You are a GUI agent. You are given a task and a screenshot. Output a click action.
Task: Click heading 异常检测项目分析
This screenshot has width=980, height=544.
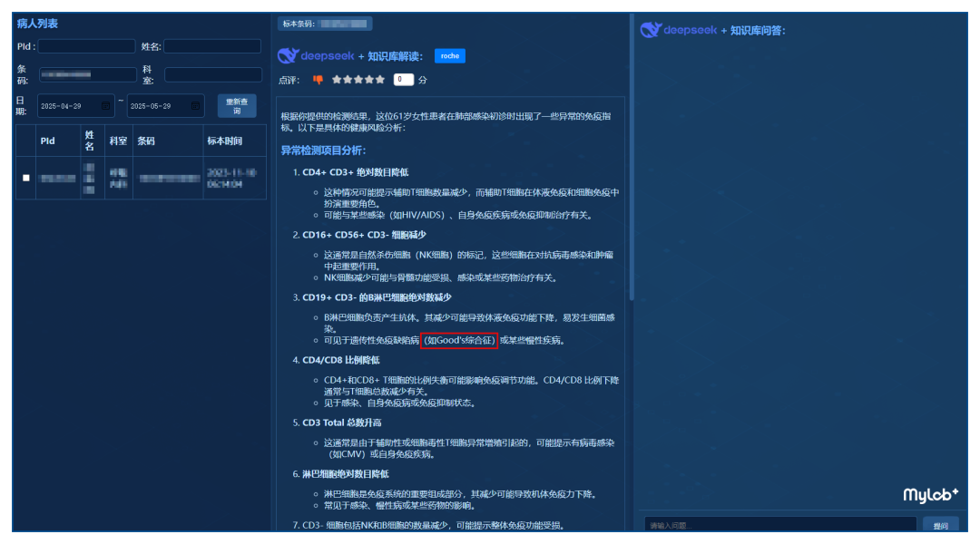point(323,151)
